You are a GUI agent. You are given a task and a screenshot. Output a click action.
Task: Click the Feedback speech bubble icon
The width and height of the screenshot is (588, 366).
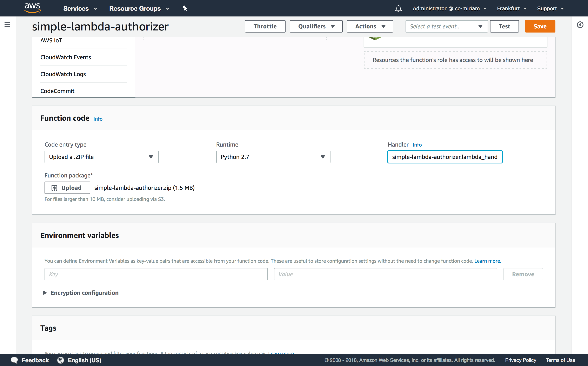coord(14,360)
